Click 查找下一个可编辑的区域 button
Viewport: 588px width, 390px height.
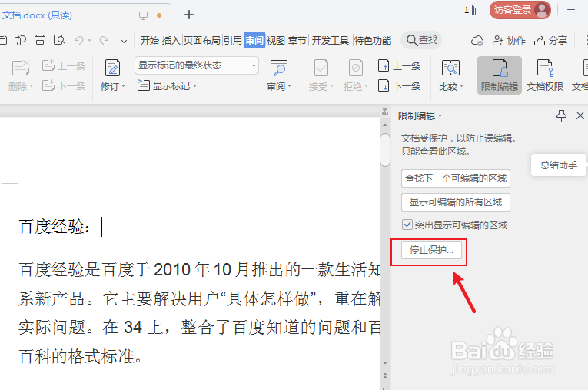tap(456, 178)
